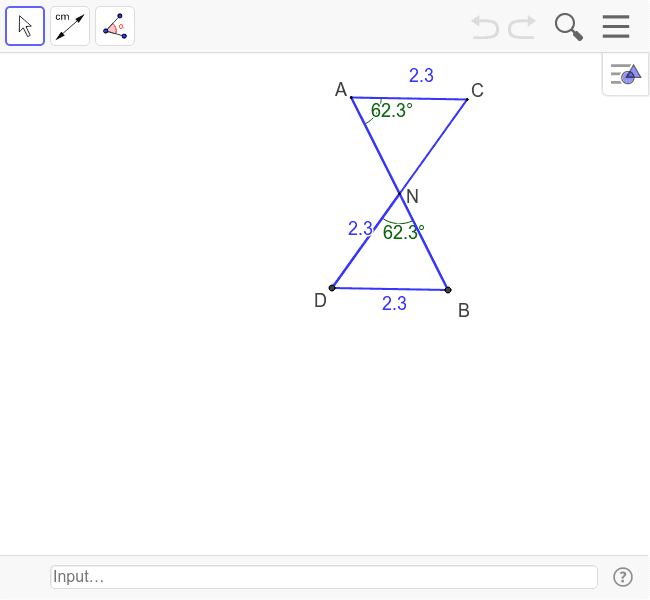Select the Move arrow tool

click(25, 26)
